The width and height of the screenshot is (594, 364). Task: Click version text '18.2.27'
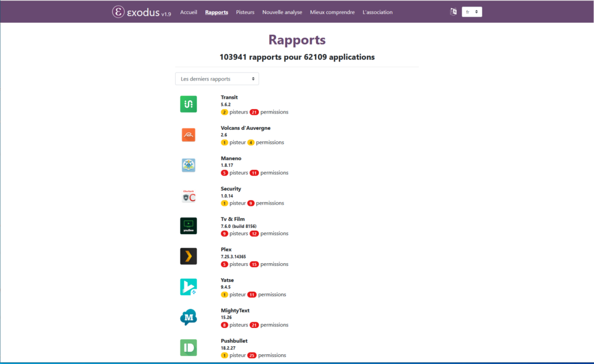click(x=228, y=348)
